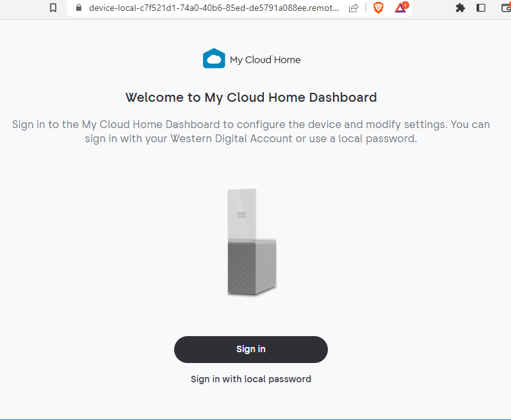Toggle the browser sidebar panel icon
511x420 pixels.
481,8
